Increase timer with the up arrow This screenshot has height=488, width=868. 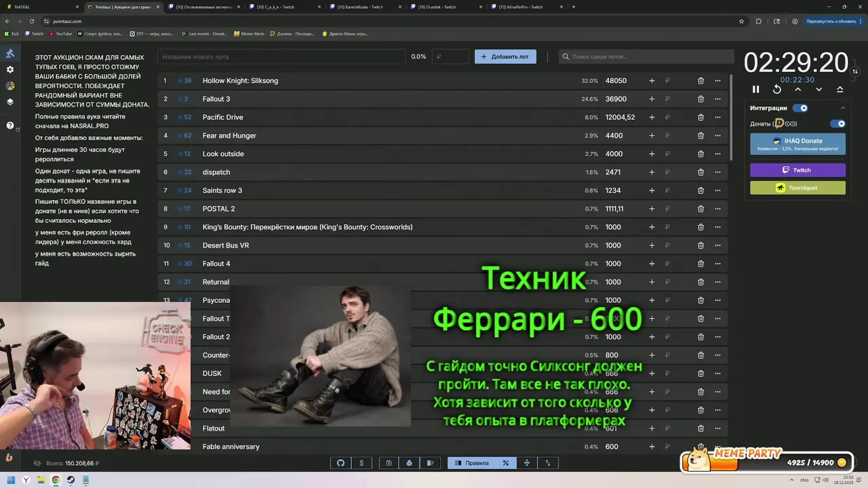[x=798, y=89]
